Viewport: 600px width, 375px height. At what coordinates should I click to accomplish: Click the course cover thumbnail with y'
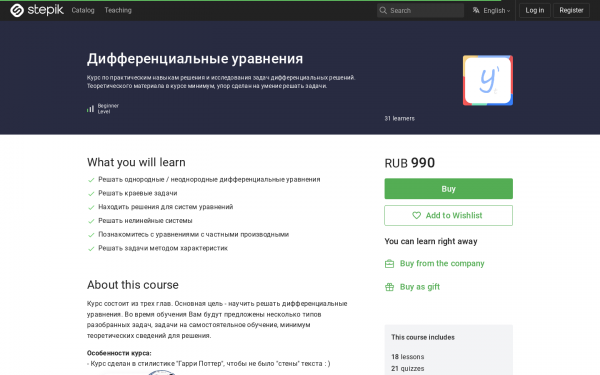(488, 80)
